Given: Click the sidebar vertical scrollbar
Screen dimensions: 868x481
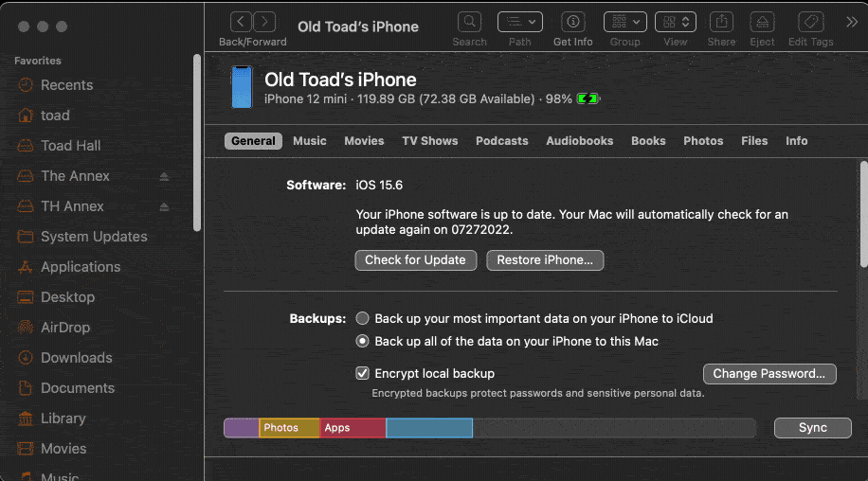Looking at the screenshot, I should pos(197,143).
